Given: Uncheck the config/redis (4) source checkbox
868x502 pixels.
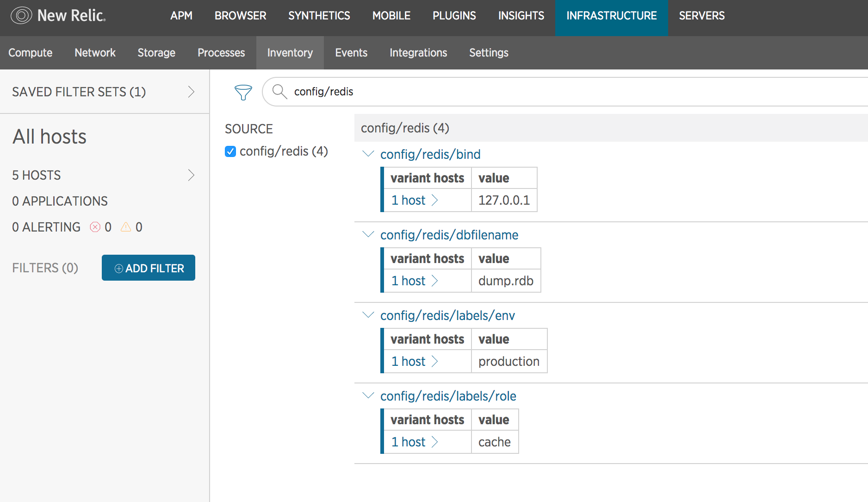Looking at the screenshot, I should [230, 151].
